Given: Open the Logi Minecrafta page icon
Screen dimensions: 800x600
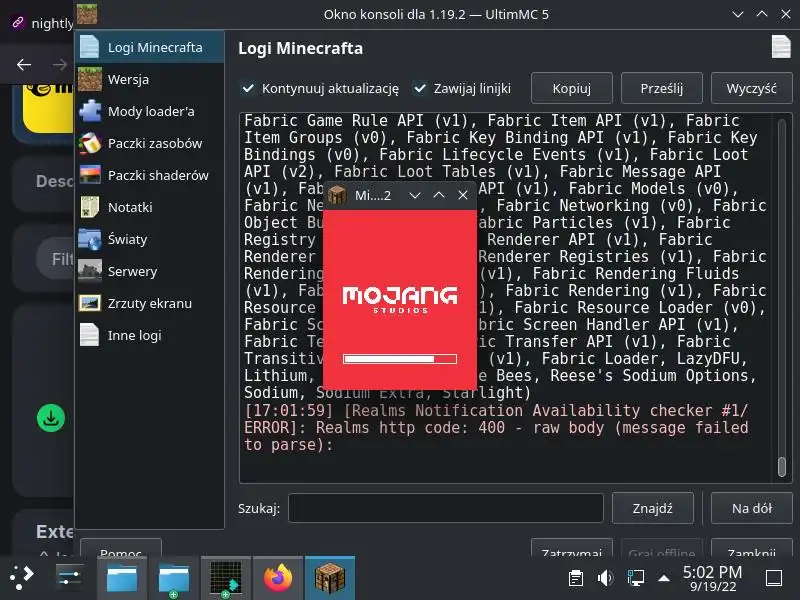Looking at the screenshot, I should 90,47.
